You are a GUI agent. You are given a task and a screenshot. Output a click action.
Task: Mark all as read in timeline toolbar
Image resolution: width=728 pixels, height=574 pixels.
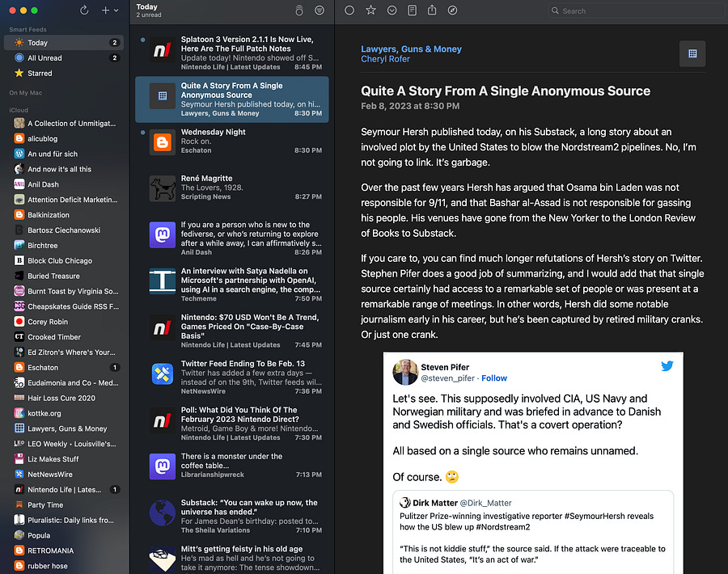click(x=299, y=11)
